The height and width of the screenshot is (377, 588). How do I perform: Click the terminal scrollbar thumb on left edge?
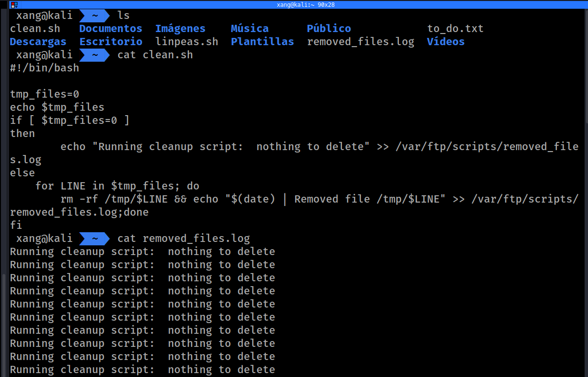[x=4, y=325]
